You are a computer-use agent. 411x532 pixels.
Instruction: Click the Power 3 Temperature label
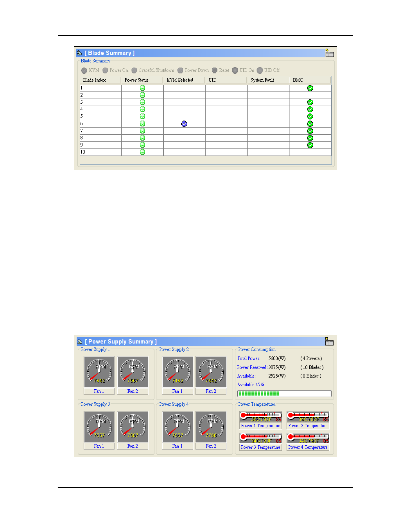click(x=261, y=447)
